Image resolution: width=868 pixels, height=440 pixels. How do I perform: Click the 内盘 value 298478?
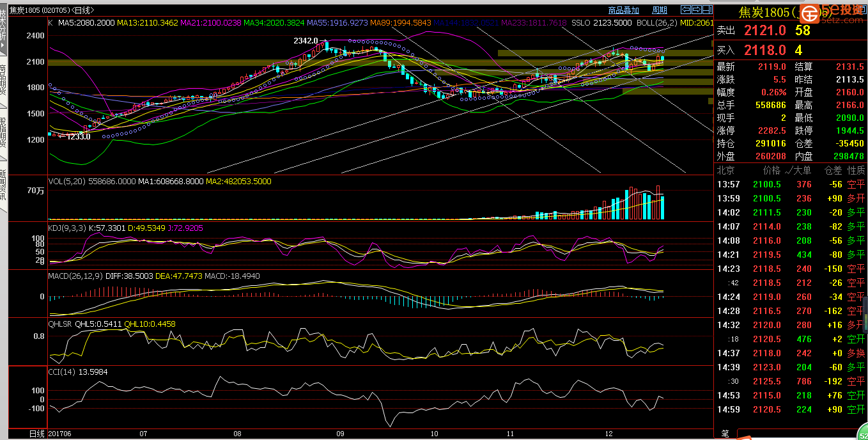[849, 156]
